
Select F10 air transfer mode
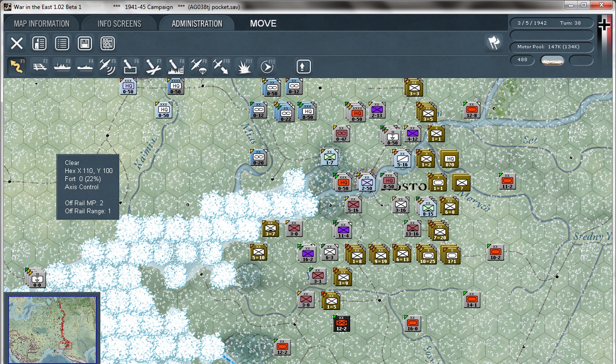pos(221,66)
